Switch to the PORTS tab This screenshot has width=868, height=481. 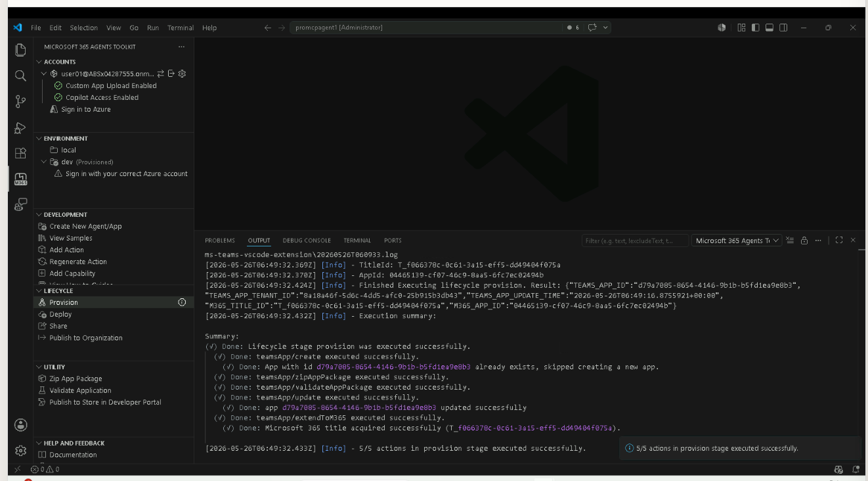[393, 240]
